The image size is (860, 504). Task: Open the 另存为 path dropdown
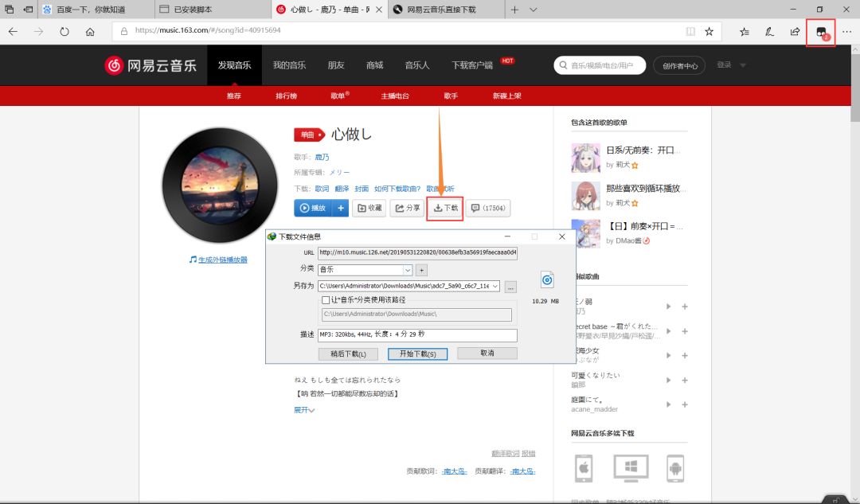tap(495, 286)
